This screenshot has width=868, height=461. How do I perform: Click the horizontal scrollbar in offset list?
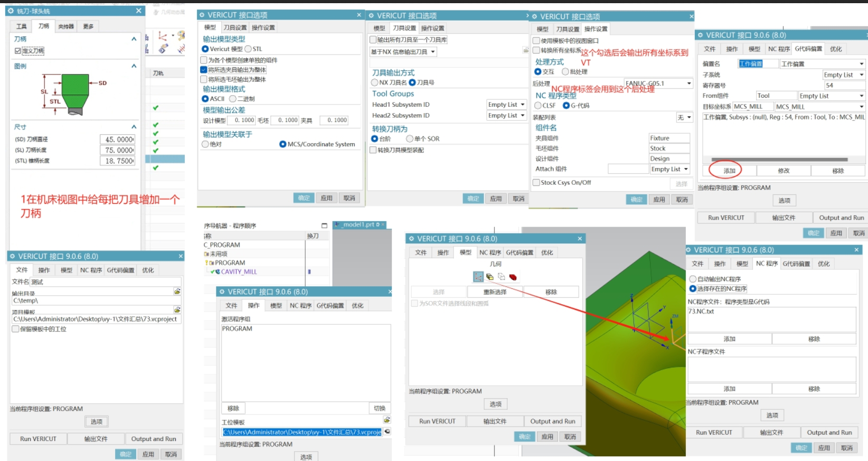point(779,159)
